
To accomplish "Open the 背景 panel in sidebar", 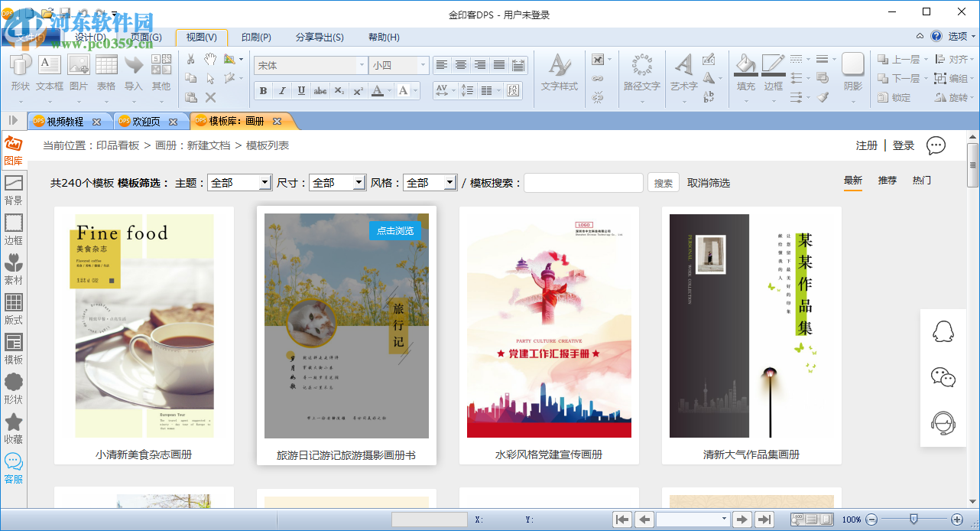I will pos(14,189).
